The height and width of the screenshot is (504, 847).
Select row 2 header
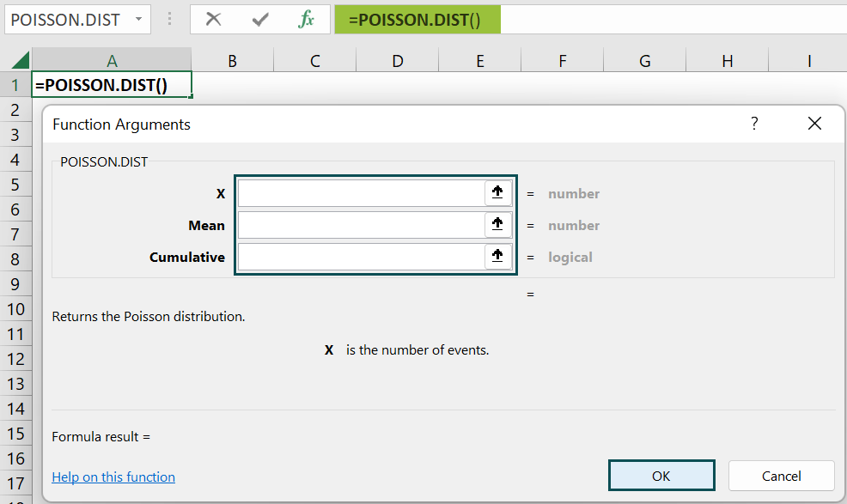[x=15, y=110]
